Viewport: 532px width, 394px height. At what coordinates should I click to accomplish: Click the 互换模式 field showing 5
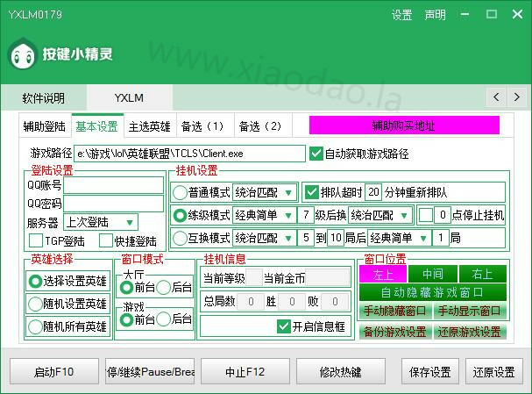click(306, 238)
